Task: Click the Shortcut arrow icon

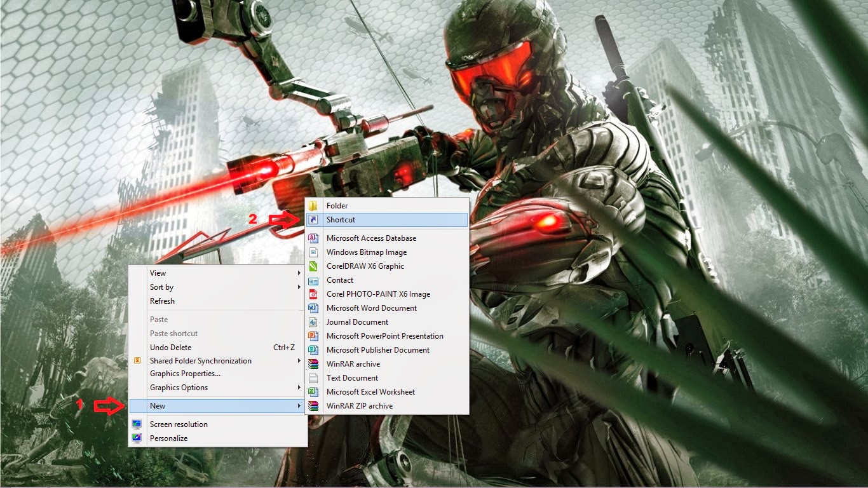Action: (313, 220)
